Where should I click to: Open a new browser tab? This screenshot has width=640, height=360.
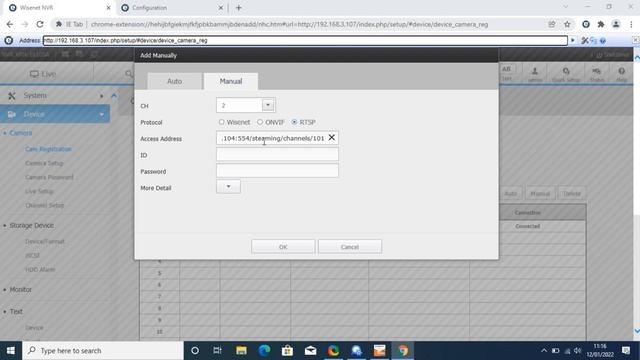click(239, 7)
